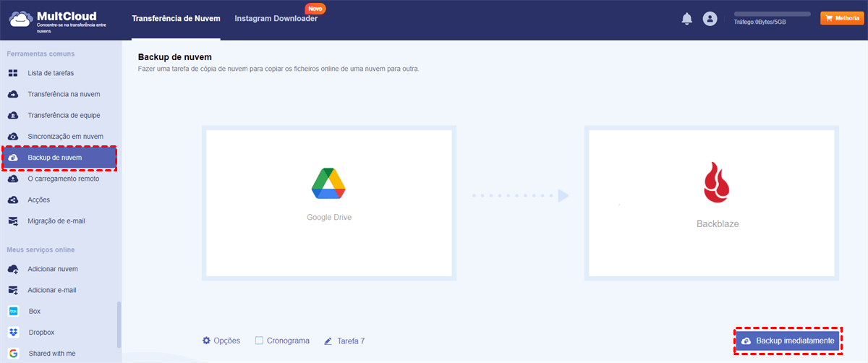
Task: Open Transferência de equipe
Action: click(64, 115)
